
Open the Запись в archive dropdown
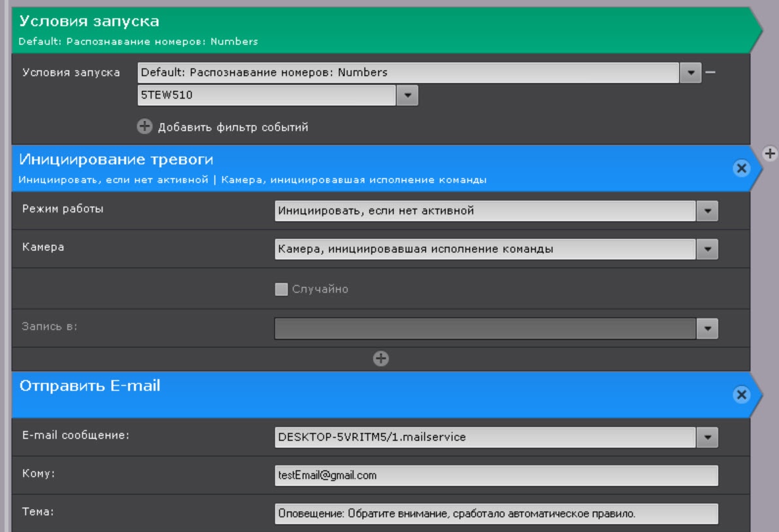(707, 329)
